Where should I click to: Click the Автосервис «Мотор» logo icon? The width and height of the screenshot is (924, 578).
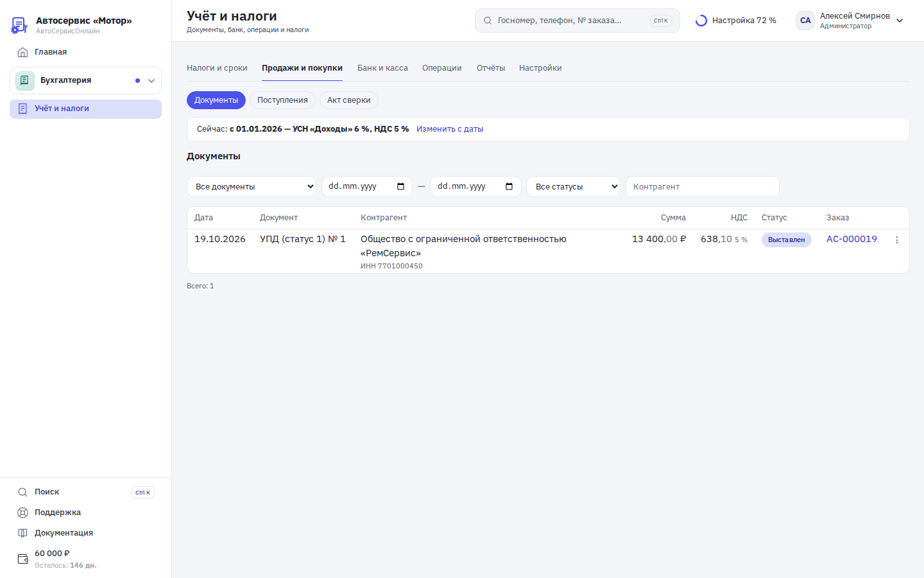[x=19, y=26]
